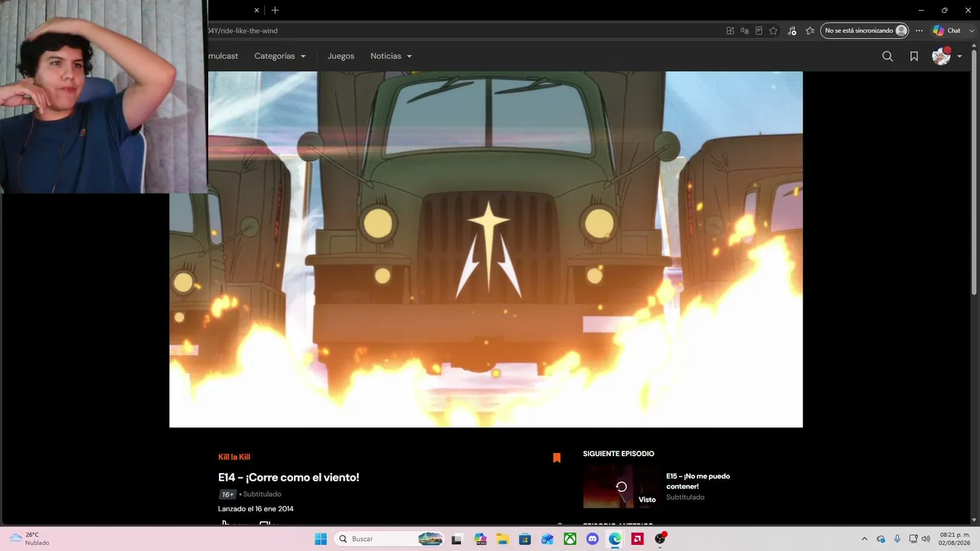The height and width of the screenshot is (551, 980).
Task: Open the Crunchyroll watchlist bookmark icon
Action: coord(914,56)
